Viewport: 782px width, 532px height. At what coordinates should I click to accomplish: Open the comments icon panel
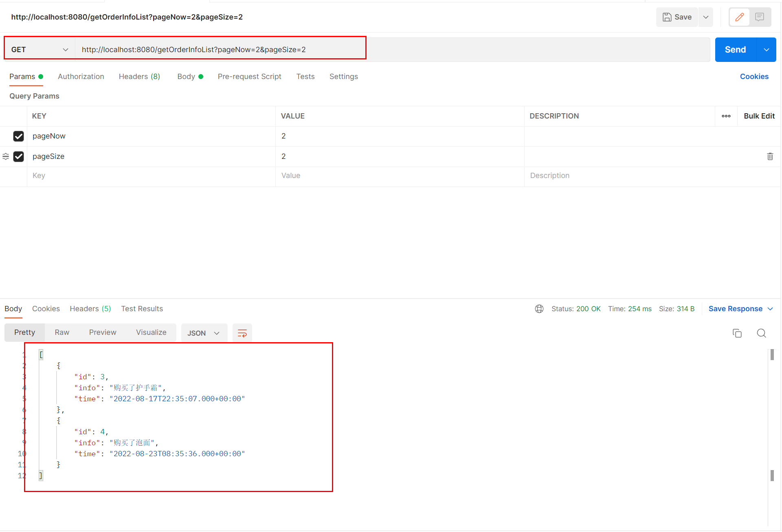coord(760,17)
